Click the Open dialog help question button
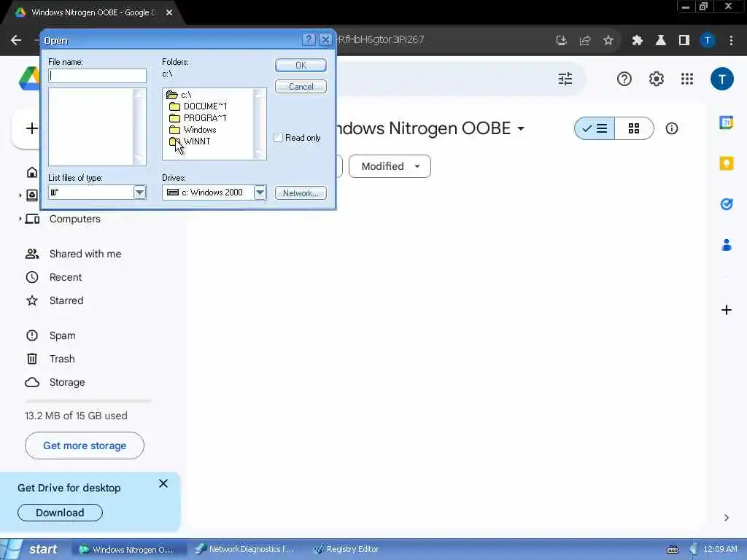The width and height of the screenshot is (747, 560). [309, 39]
